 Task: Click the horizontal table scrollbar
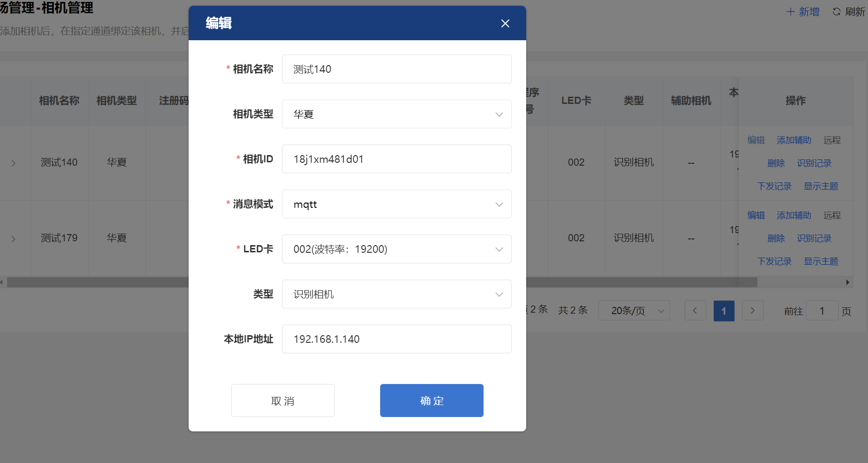point(622,282)
